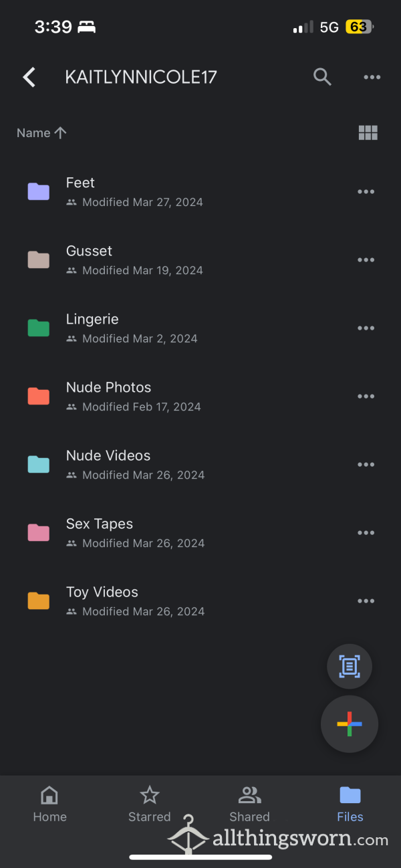The width and height of the screenshot is (401, 868).
Task: Open the green Lingerie folder icon
Action: coord(38,328)
